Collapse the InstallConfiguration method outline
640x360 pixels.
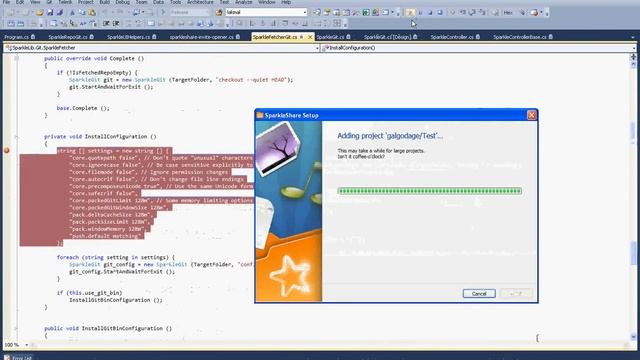pyautogui.click(x=16, y=136)
